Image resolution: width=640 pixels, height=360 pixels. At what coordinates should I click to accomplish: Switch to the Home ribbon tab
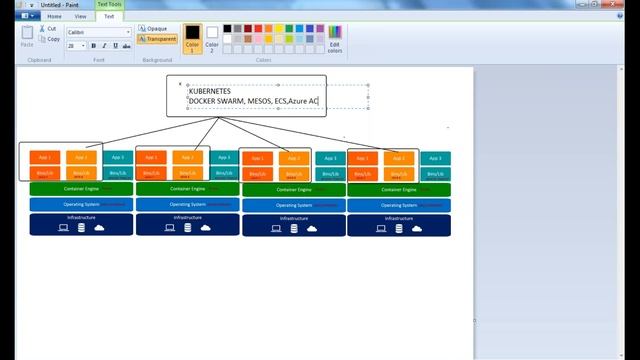54,16
